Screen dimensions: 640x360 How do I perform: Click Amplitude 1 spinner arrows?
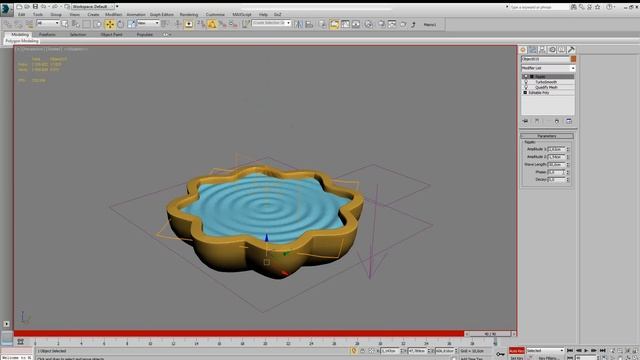[568, 149]
